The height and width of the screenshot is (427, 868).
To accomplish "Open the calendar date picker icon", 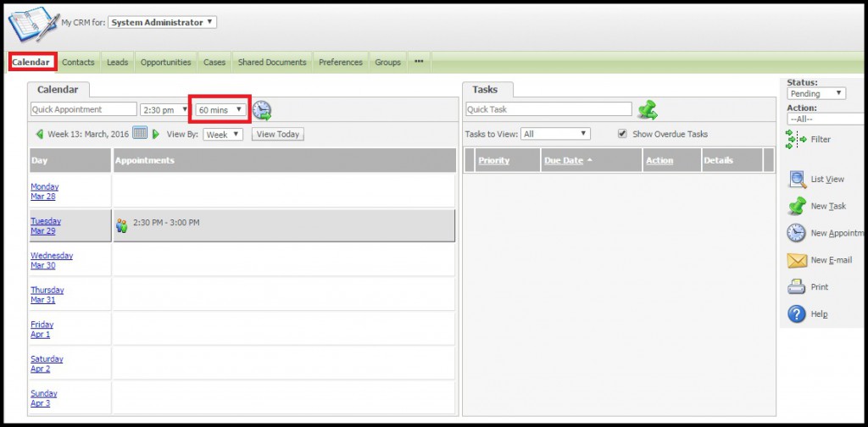I will (140, 134).
